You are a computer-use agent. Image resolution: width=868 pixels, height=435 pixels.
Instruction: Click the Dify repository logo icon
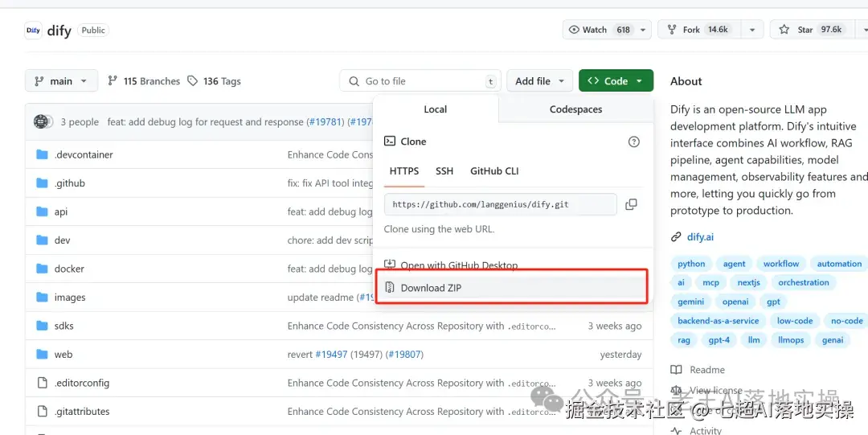(x=33, y=31)
